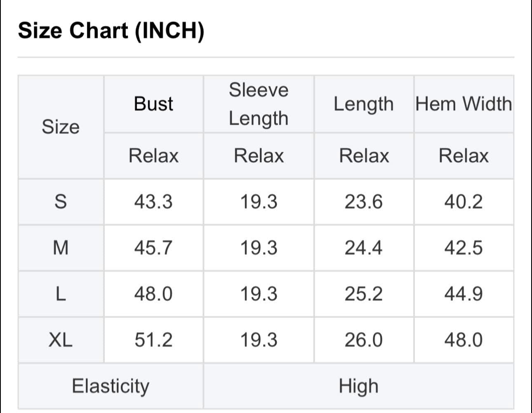Image resolution: width=532 pixels, height=413 pixels.
Task: Click the M size row label
Action: coord(61,248)
